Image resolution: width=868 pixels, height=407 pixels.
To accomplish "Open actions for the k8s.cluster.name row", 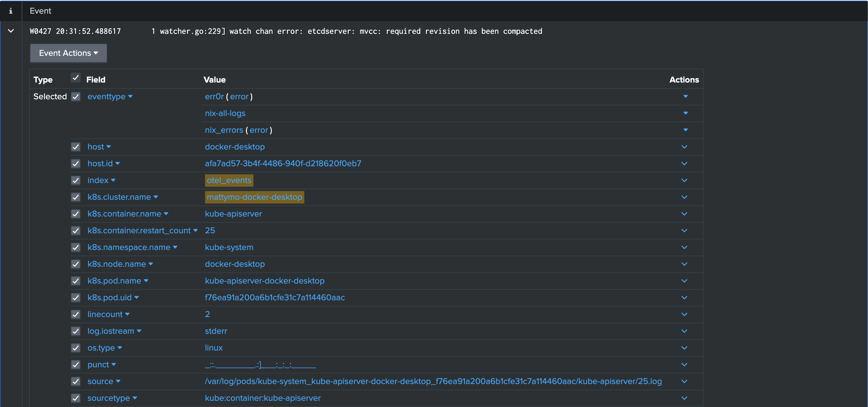I will tap(684, 197).
